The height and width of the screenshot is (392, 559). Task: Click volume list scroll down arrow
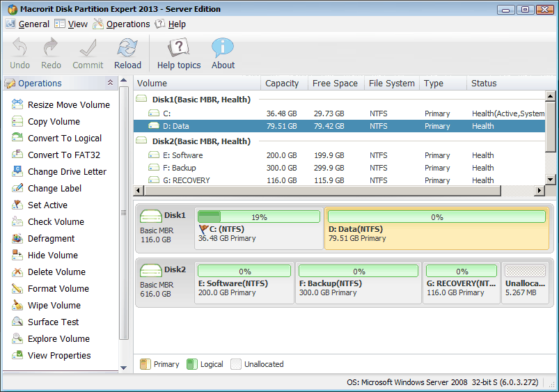pyautogui.click(x=550, y=180)
